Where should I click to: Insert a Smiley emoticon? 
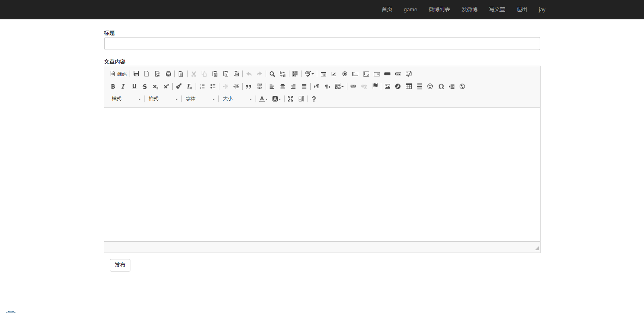coord(430,87)
